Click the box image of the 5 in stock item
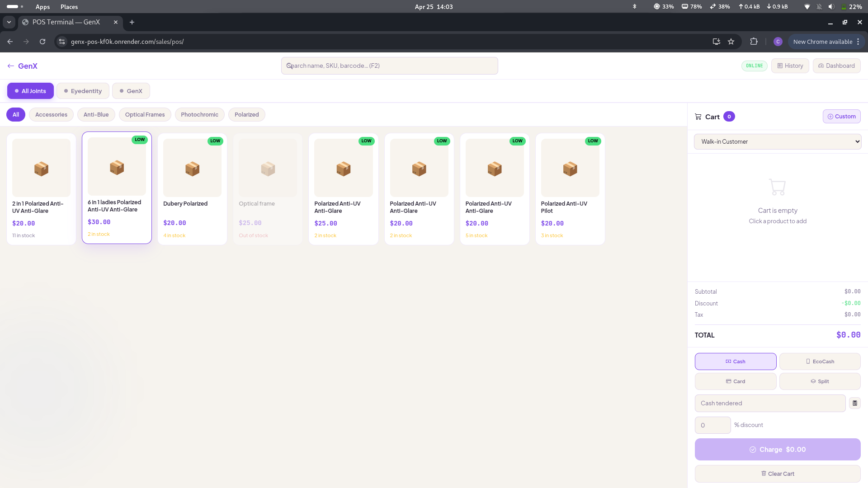This screenshot has height=488, width=868. 495,168
